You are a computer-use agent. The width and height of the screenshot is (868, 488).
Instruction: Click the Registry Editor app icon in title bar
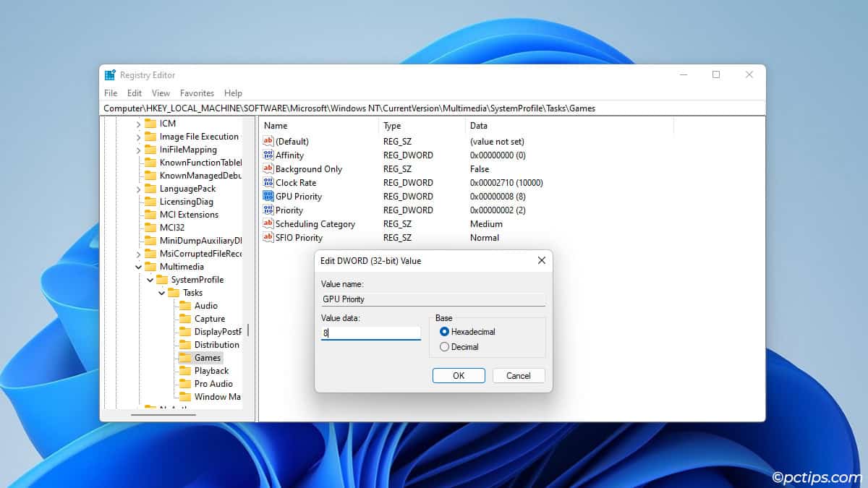110,74
